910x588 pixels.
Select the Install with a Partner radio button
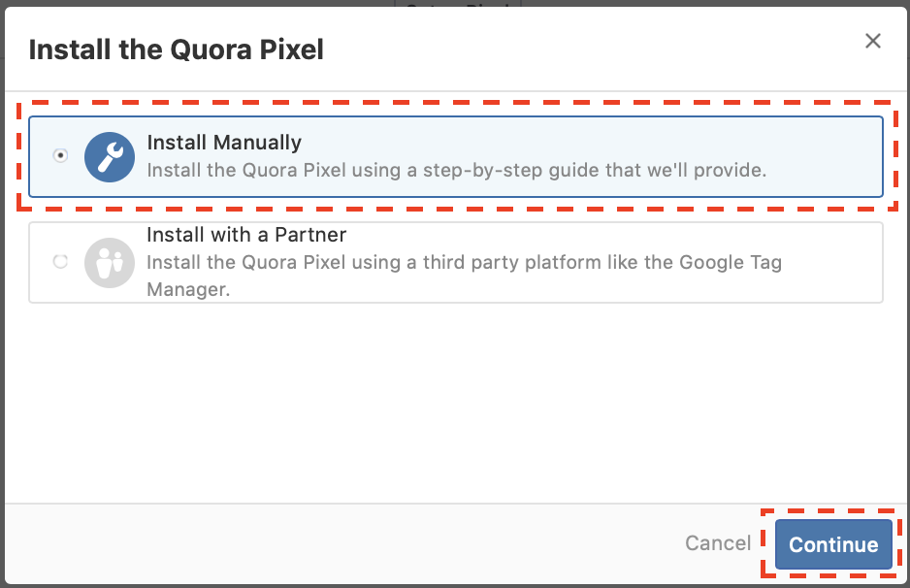[x=61, y=262]
